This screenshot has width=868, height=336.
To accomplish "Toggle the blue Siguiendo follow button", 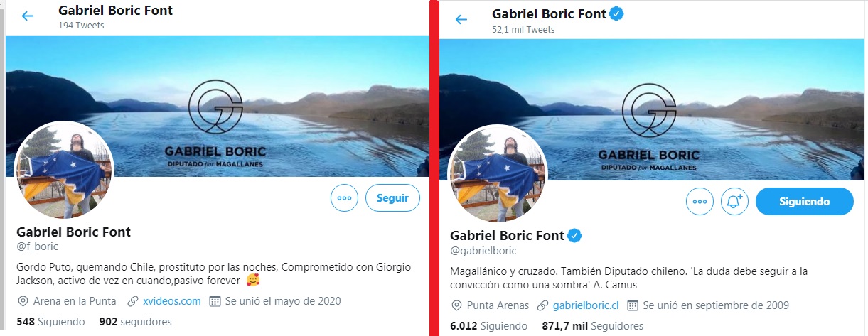I will click(x=804, y=202).
